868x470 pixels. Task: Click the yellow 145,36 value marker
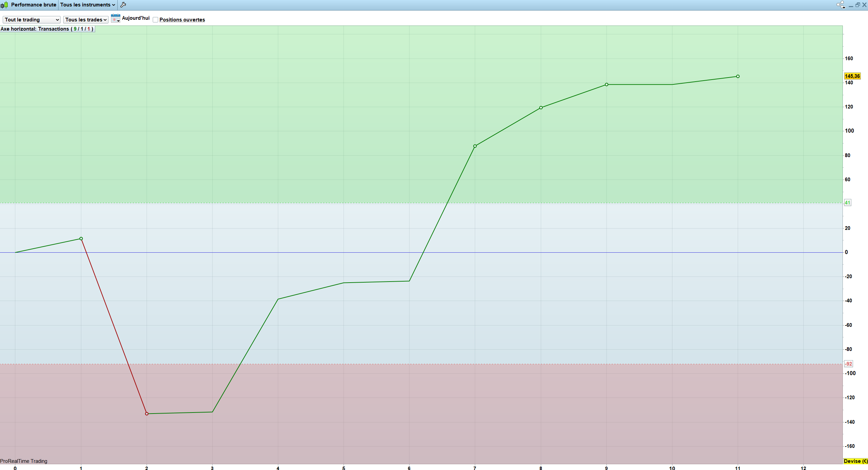pos(852,76)
